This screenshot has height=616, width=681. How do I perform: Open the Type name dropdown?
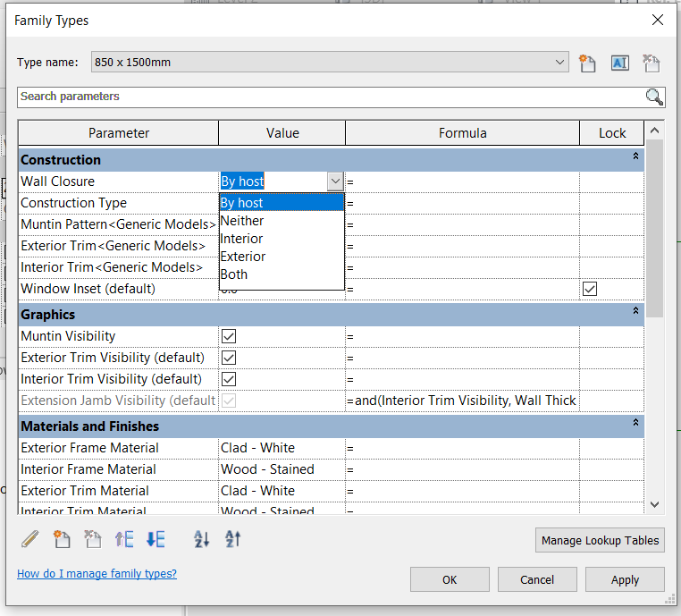pos(559,62)
